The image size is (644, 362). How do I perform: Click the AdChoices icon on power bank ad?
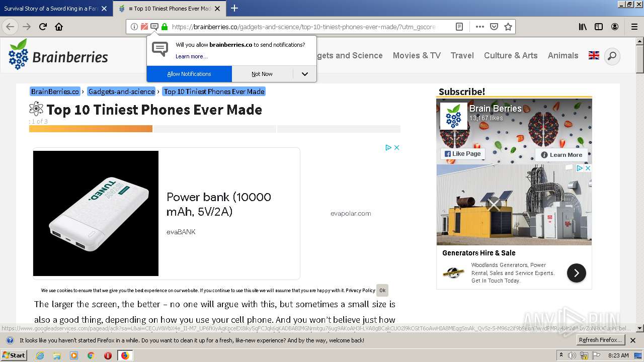click(388, 147)
